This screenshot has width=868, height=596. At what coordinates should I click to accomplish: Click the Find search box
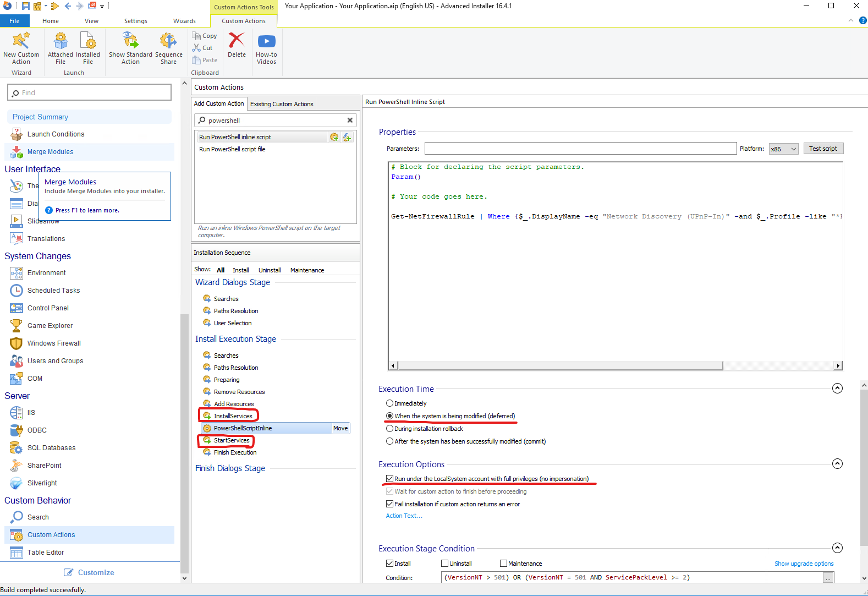[x=89, y=92]
